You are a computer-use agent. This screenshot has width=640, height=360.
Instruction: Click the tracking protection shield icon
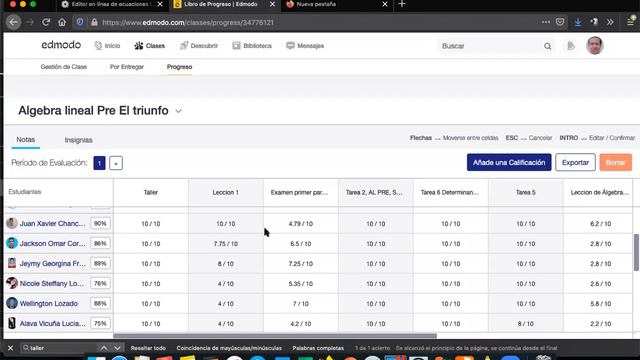point(80,22)
